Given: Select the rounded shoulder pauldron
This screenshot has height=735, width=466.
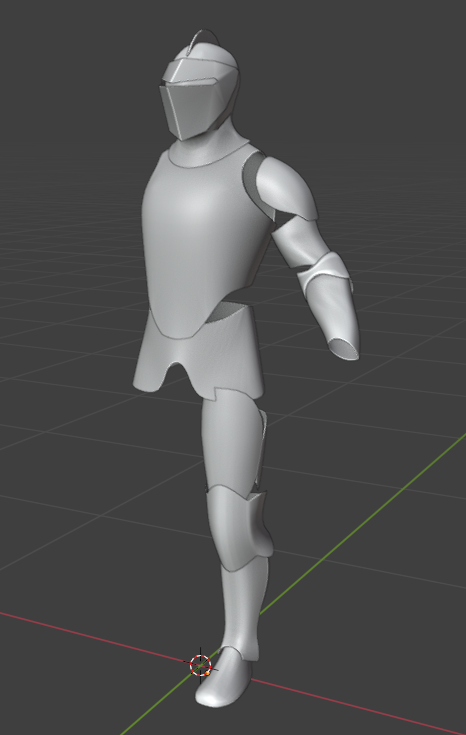Looking at the screenshot, I should pyautogui.click(x=288, y=188).
